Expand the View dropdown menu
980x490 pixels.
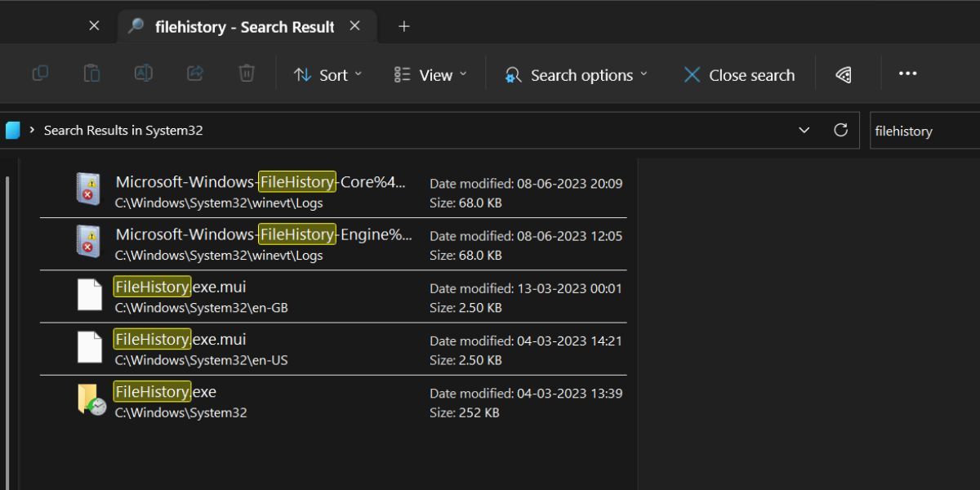coord(430,75)
